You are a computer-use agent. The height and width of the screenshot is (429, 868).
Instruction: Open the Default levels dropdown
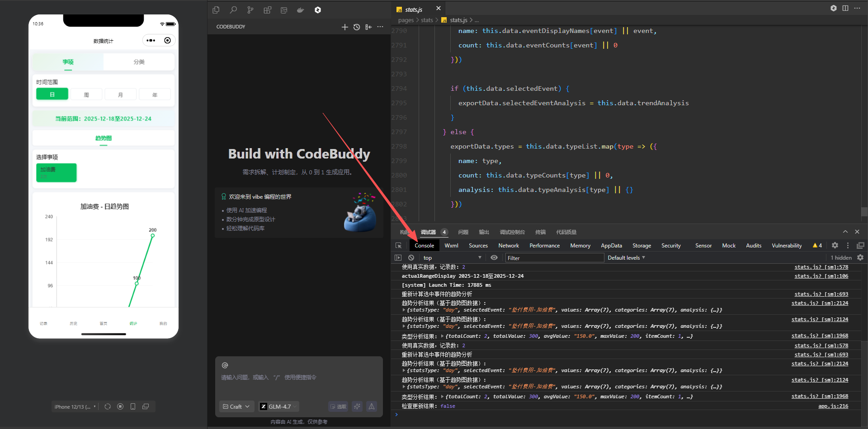(626, 258)
